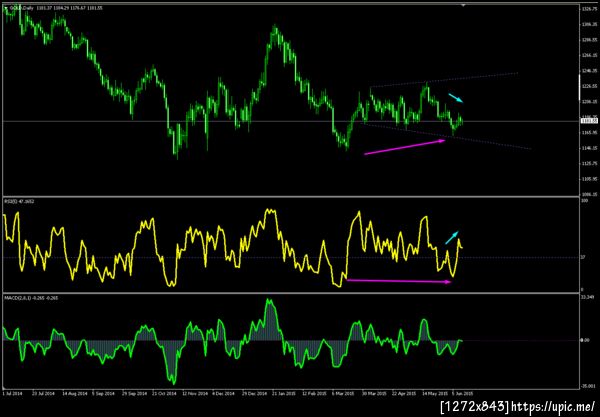Click the chart shift triangle marker at top
This screenshot has width=600, height=417.
click(463, 5)
